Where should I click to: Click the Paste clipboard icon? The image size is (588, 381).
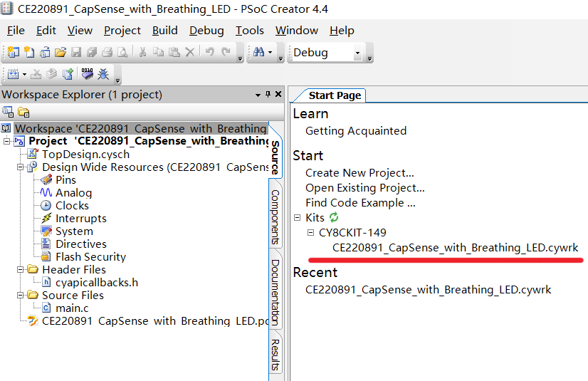pyautogui.click(x=174, y=52)
